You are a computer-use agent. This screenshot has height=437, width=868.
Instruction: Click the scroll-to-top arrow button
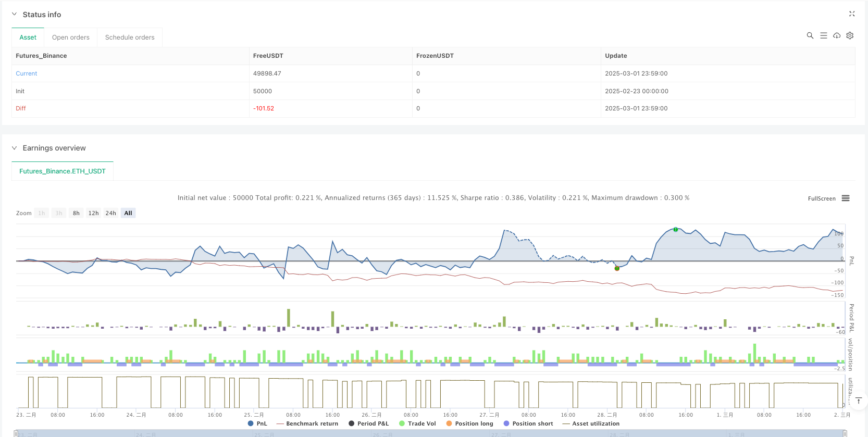click(x=859, y=401)
